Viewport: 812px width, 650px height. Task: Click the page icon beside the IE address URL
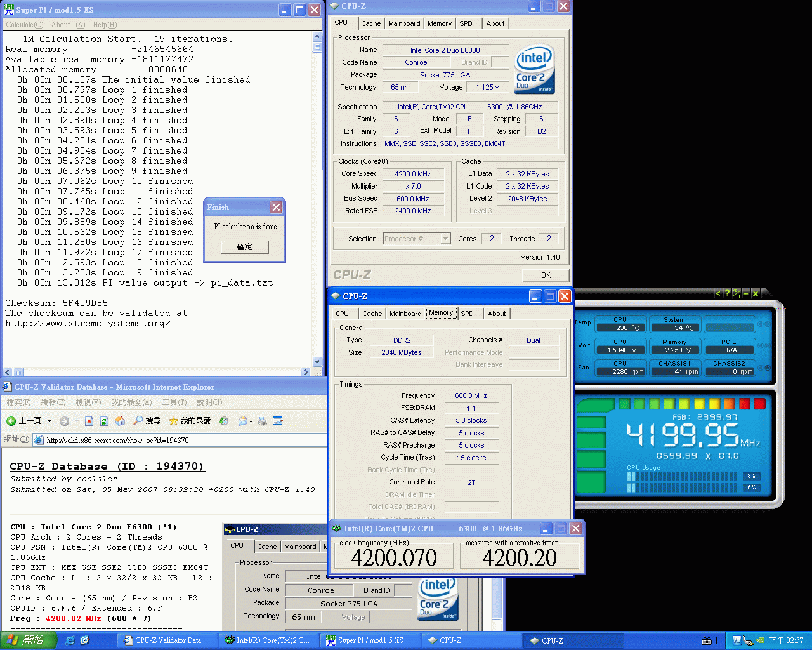point(39,440)
